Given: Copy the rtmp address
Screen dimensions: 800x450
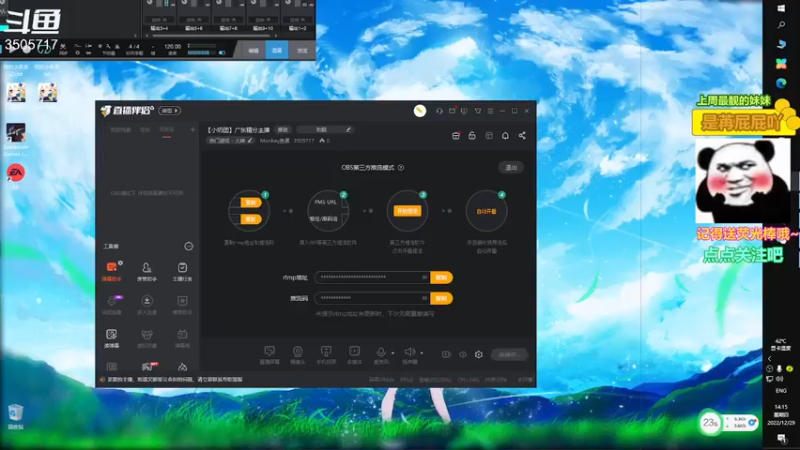Looking at the screenshot, I should click(x=441, y=278).
